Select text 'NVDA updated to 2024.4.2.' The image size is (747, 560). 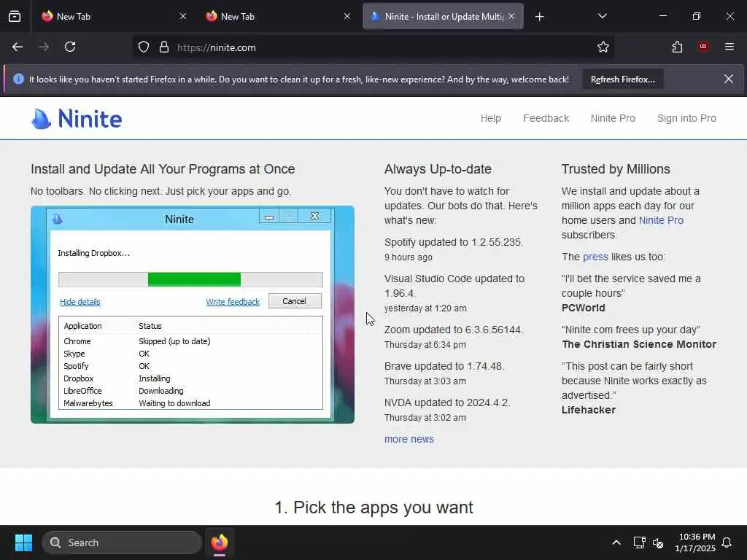pos(447,402)
